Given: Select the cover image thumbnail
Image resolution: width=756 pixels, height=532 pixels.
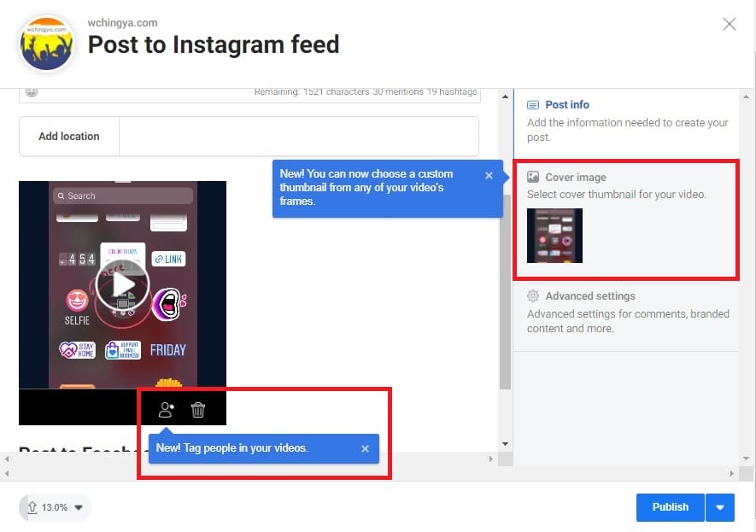Looking at the screenshot, I should pos(554,236).
